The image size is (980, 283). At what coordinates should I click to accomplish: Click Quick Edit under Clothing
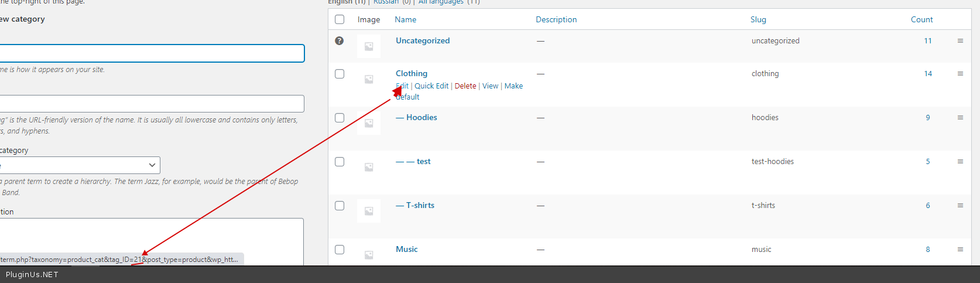[431, 86]
